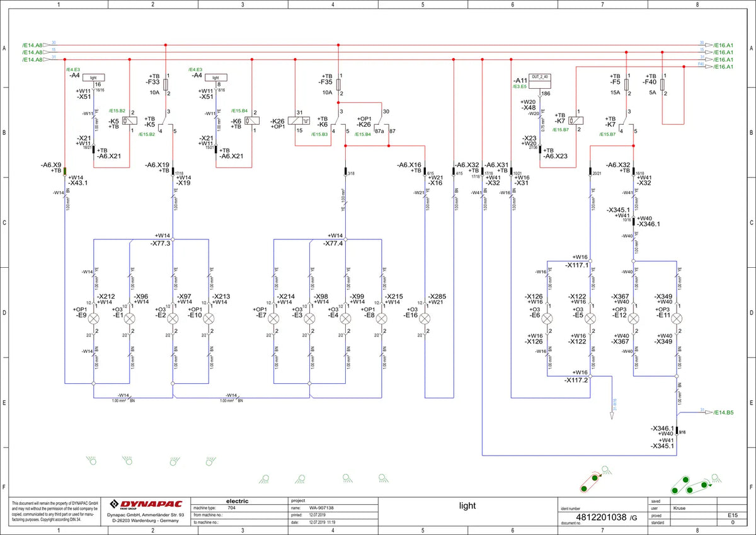Pick the -E6 lamp symbol
The width and height of the screenshot is (756, 535).
click(547, 319)
